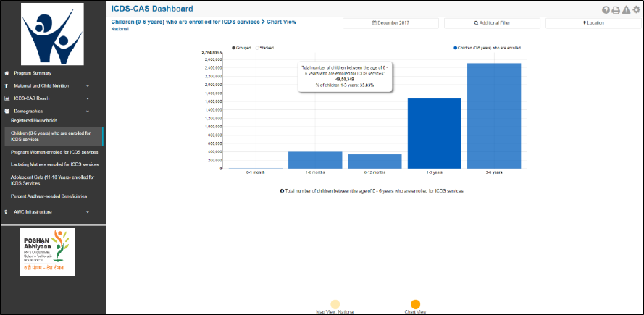Click the Program Summary home icon
The width and height of the screenshot is (644, 315).
tap(7, 73)
